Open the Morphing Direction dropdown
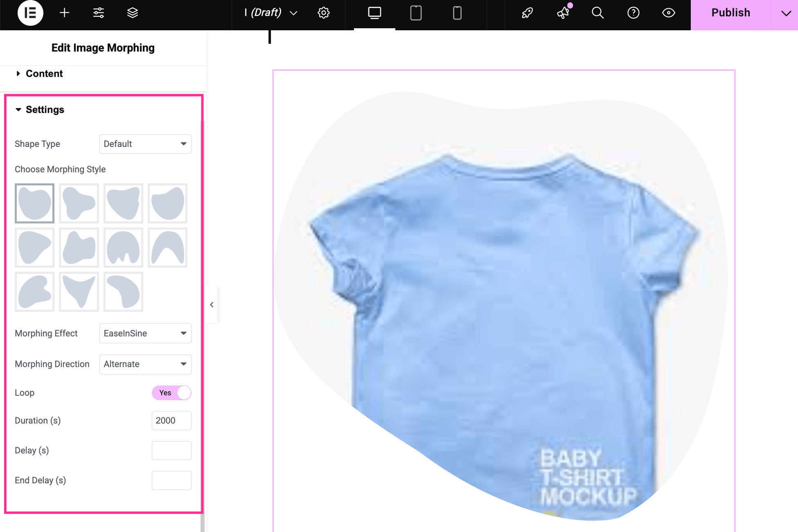Viewport: 798px width, 532px height. point(145,364)
